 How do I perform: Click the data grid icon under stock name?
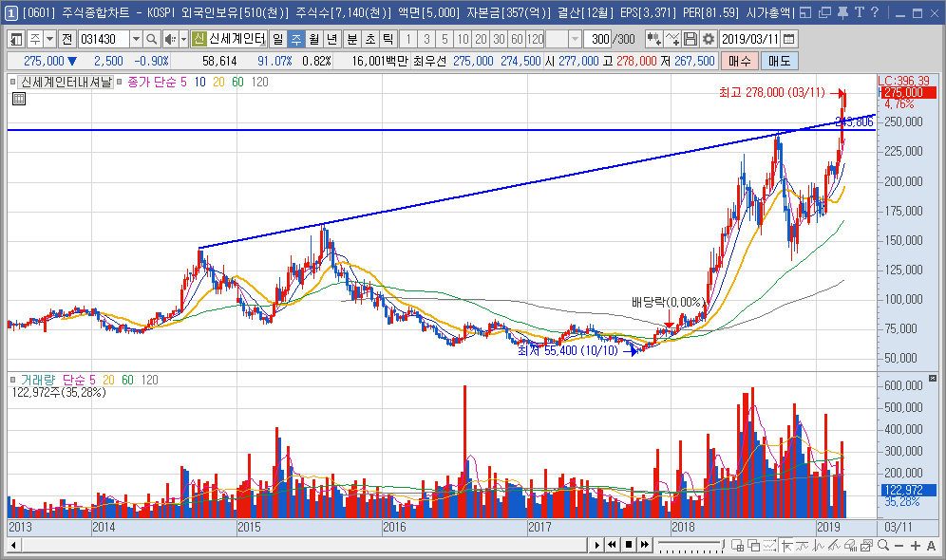pyautogui.click(x=19, y=99)
